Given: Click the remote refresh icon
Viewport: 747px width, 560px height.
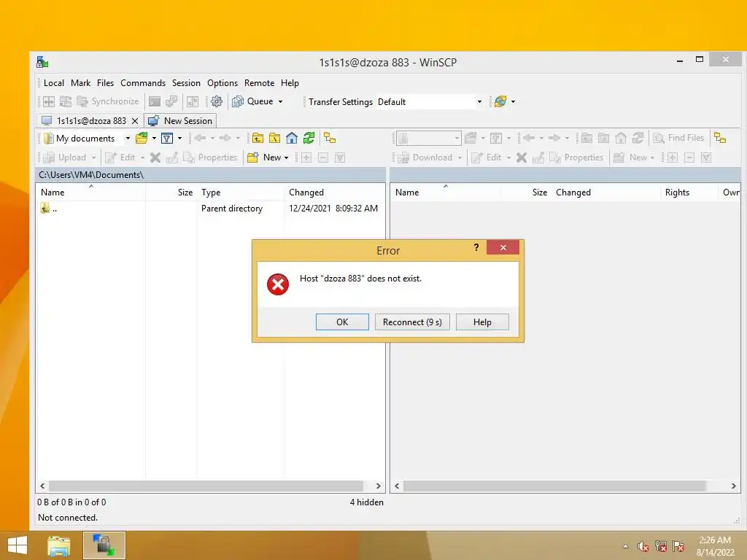Looking at the screenshot, I should (x=638, y=138).
